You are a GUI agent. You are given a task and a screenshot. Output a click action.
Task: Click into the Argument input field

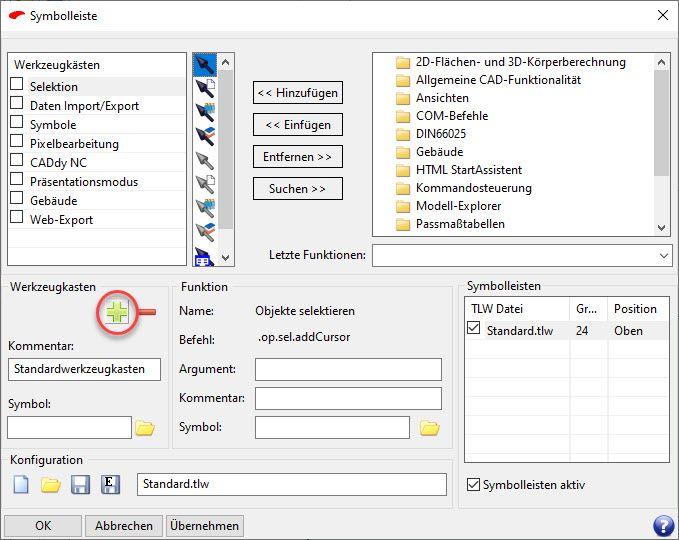point(348,370)
